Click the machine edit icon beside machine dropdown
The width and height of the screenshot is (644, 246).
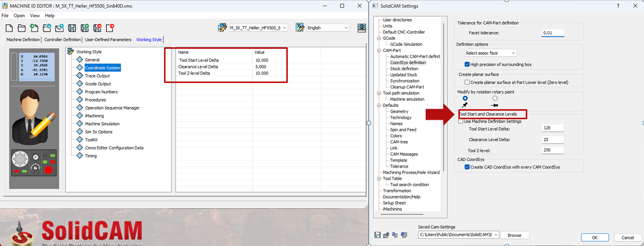click(222, 28)
